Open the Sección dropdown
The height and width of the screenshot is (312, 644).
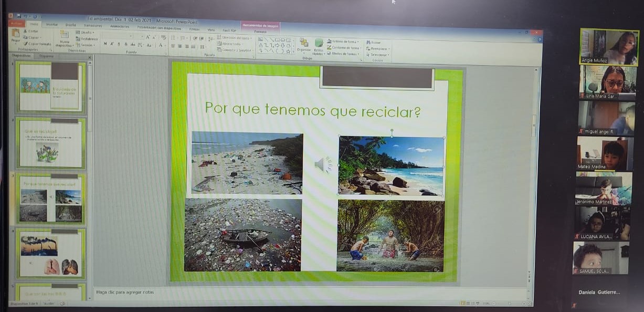point(87,45)
